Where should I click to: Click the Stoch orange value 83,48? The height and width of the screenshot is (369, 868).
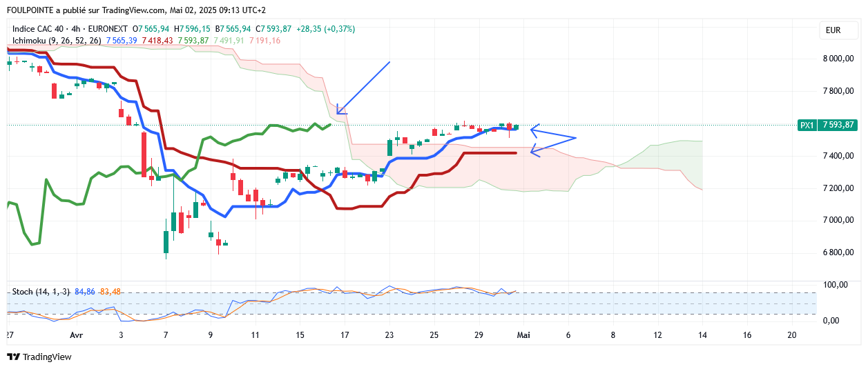click(x=110, y=292)
